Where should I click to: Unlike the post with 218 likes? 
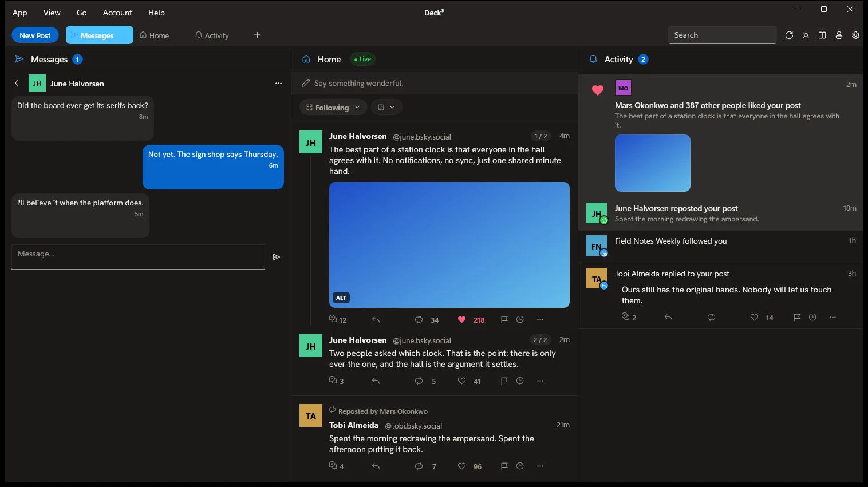point(461,319)
